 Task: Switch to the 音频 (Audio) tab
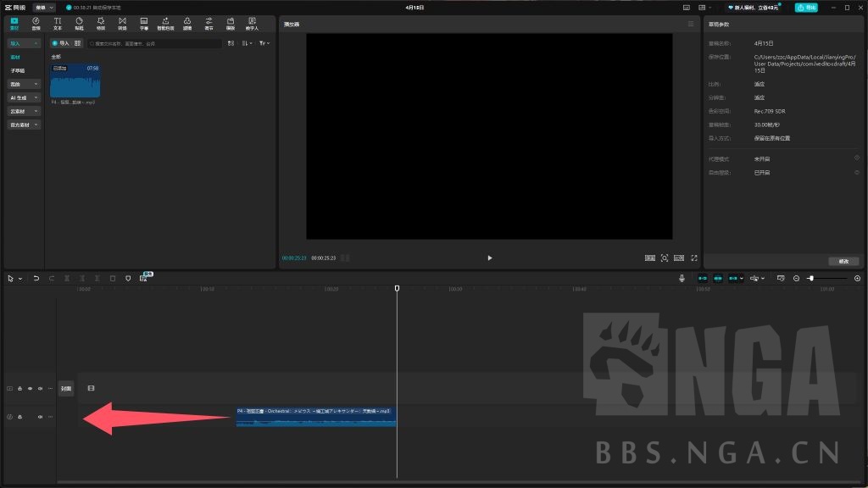(36, 23)
